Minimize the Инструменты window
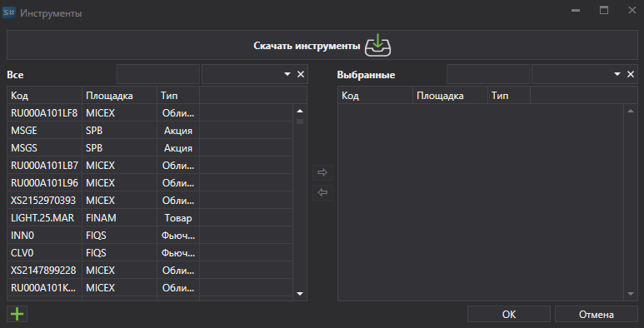This screenshot has height=328, width=644. click(576, 10)
